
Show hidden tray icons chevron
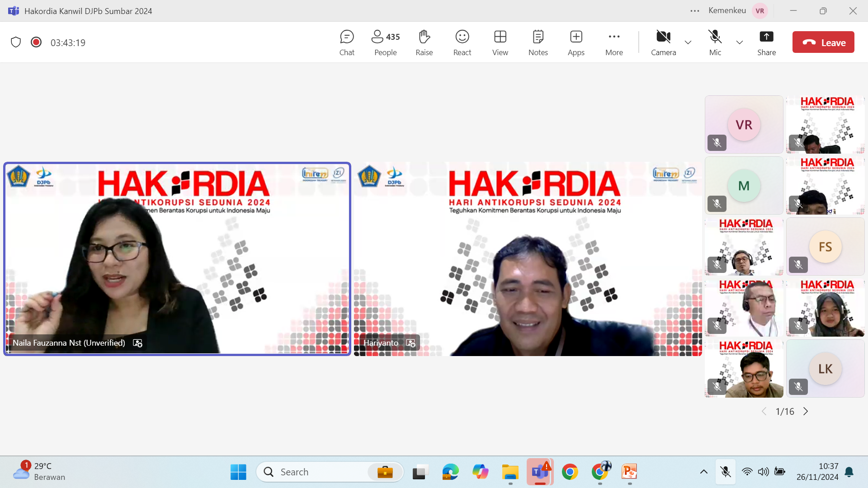703,472
